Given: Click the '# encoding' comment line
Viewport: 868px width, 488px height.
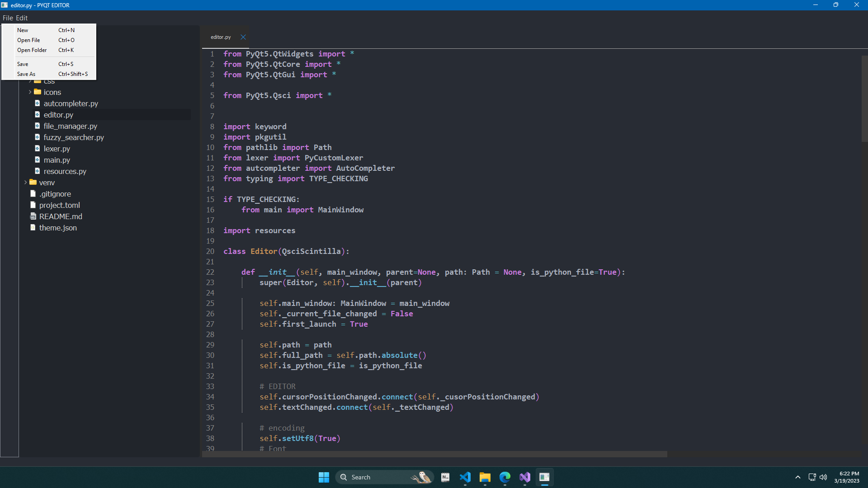Looking at the screenshot, I should (282, 428).
